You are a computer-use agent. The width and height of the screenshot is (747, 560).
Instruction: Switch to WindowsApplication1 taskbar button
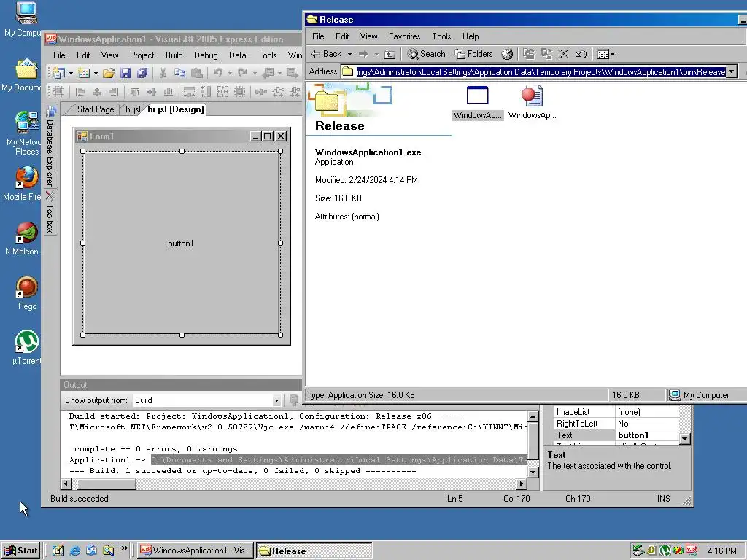[196, 551]
